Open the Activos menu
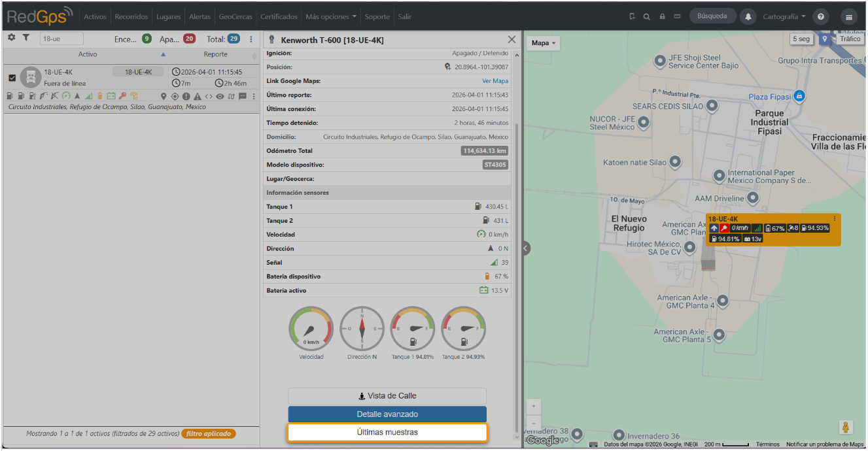 (95, 16)
